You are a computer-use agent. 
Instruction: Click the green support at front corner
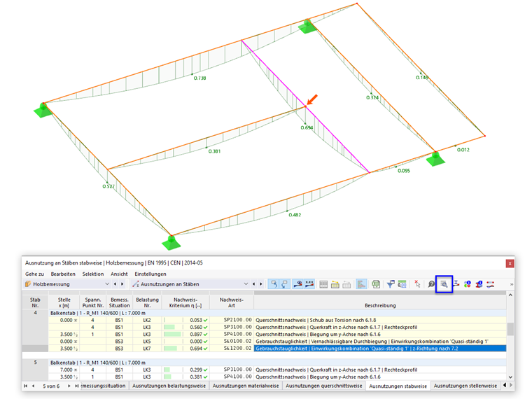click(171, 242)
